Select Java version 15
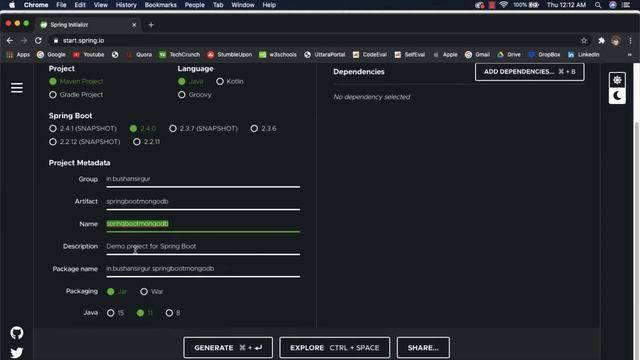The height and width of the screenshot is (360, 640). pyautogui.click(x=115, y=313)
